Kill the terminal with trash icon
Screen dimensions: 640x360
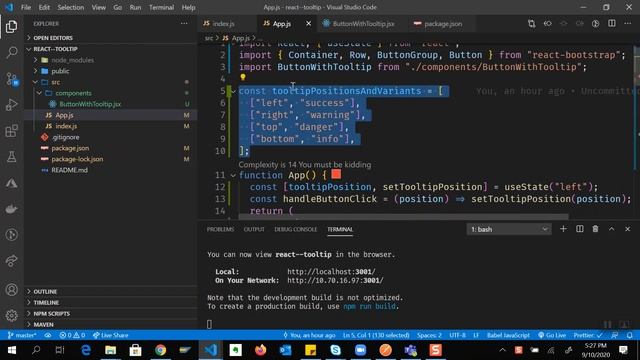pyautogui.click(x=596, y=229)
